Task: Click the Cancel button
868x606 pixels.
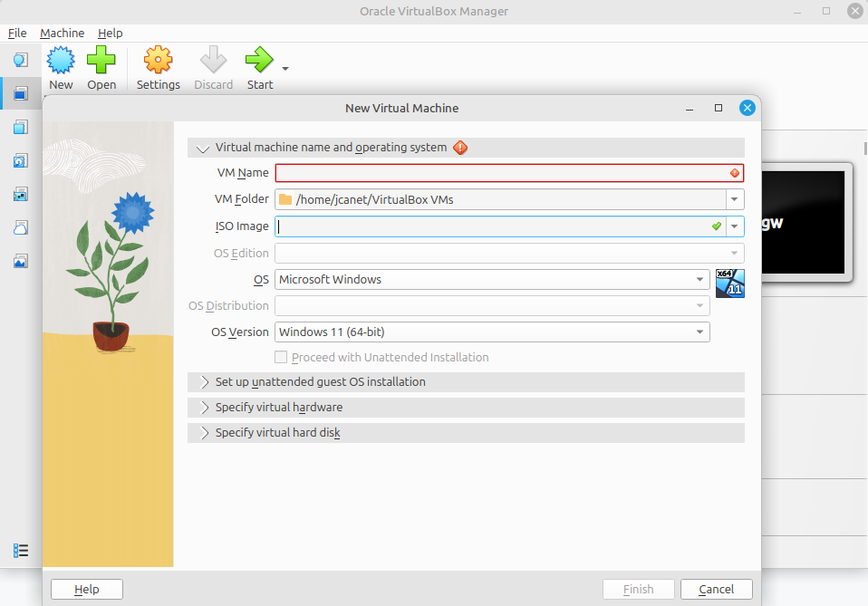Action: click(716, 590)
